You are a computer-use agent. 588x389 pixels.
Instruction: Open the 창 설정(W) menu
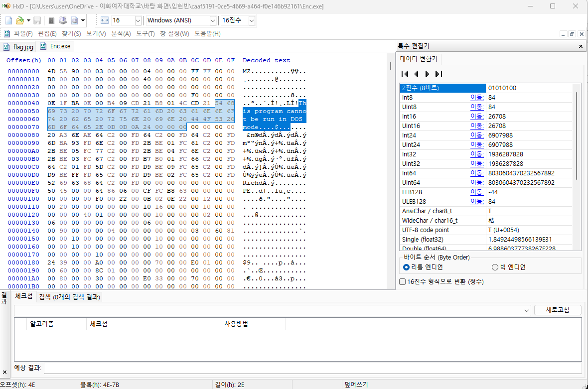click(x=174, y=34)
